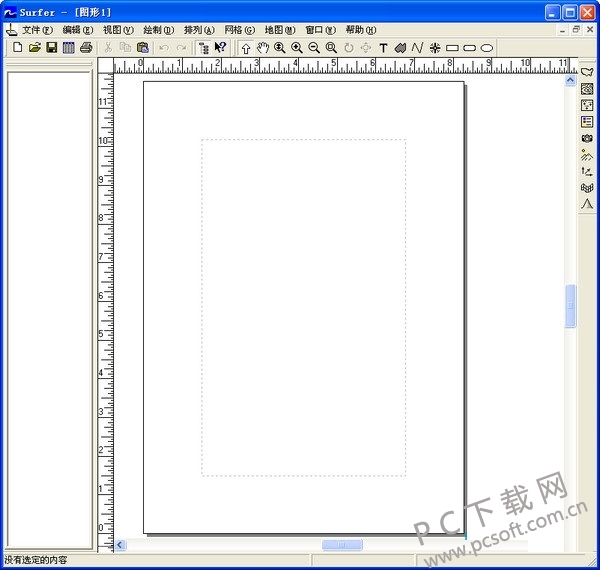Create a new Surface map
Screen dimensions: 600x570
click(x=587, y=204)
